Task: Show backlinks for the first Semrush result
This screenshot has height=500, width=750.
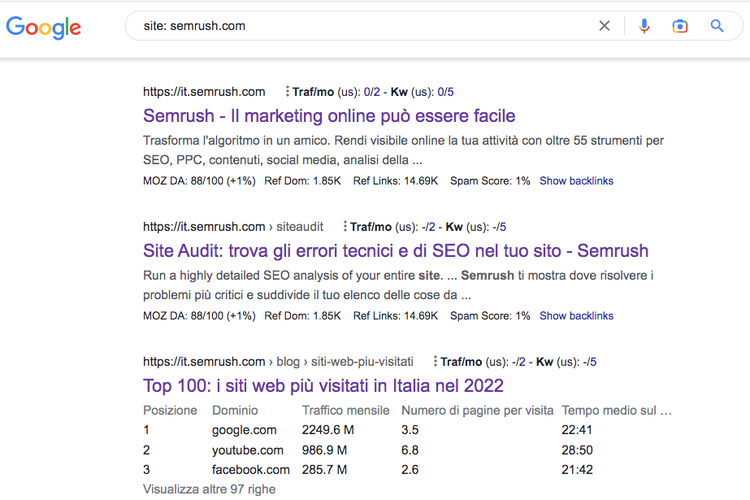Action: [576, 181]
